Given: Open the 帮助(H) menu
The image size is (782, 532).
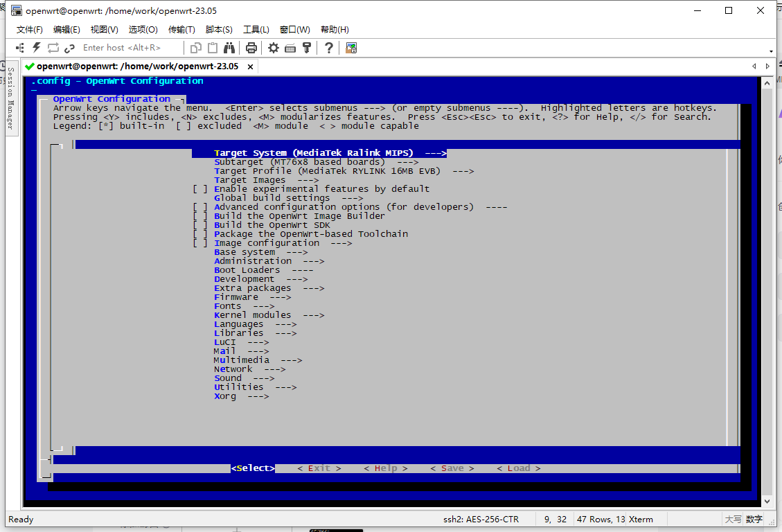Looking at the screenshot, I should coord(335,29).
